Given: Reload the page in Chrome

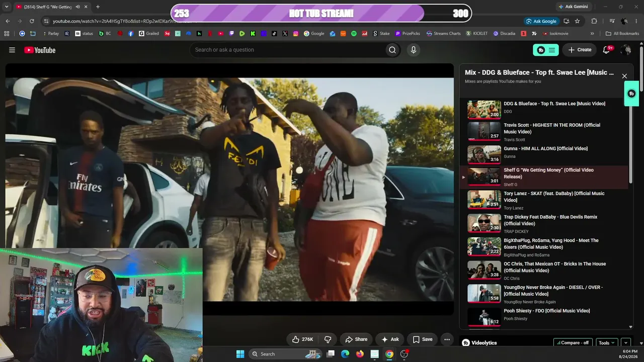Looking at the screenshot, I should [x=32, y=21].
